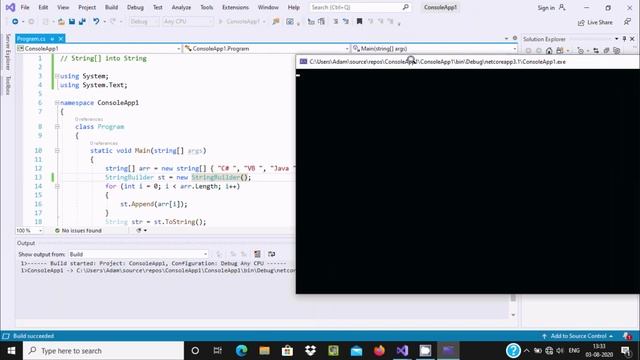Viewport: 640px width, 360px height.
Task: Click the Live Share button
Action: pos(596,22)
